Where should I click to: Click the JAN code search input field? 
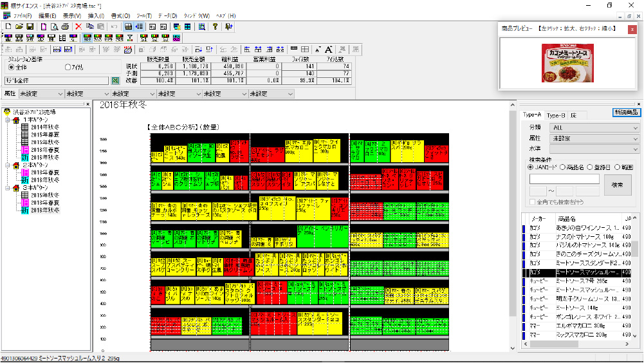[x=564, y=179]
